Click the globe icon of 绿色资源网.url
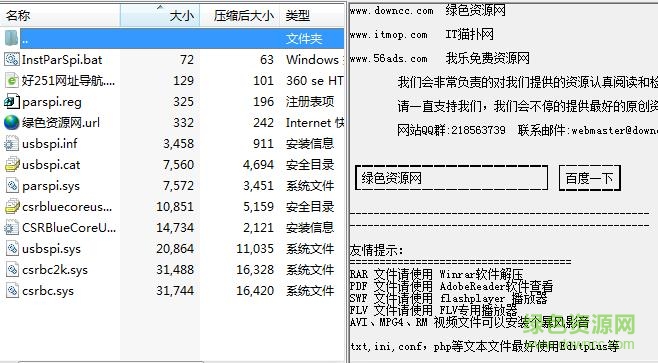Image resolution: width=658 pixels, height=363 pixels. (x=11, y=123)
